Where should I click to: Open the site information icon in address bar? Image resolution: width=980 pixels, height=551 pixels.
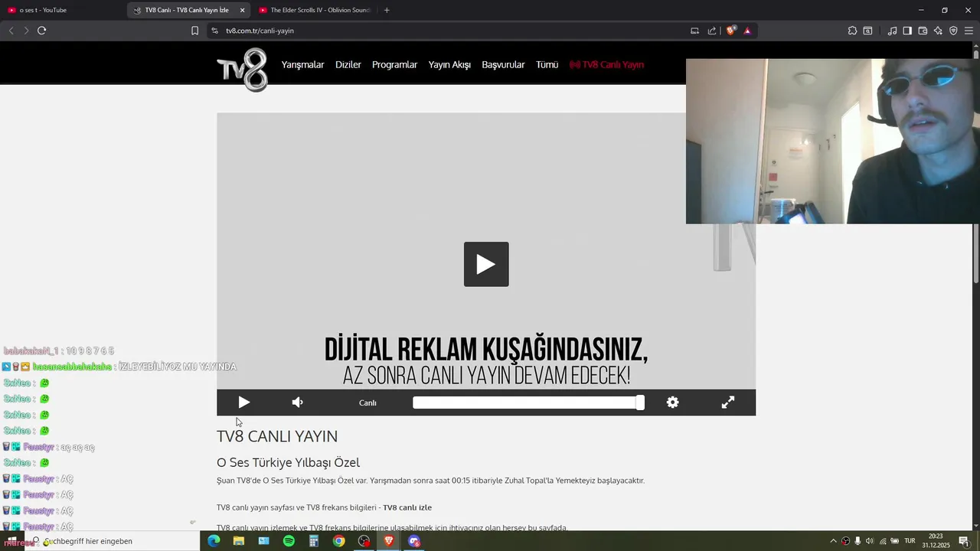point(214,31)
